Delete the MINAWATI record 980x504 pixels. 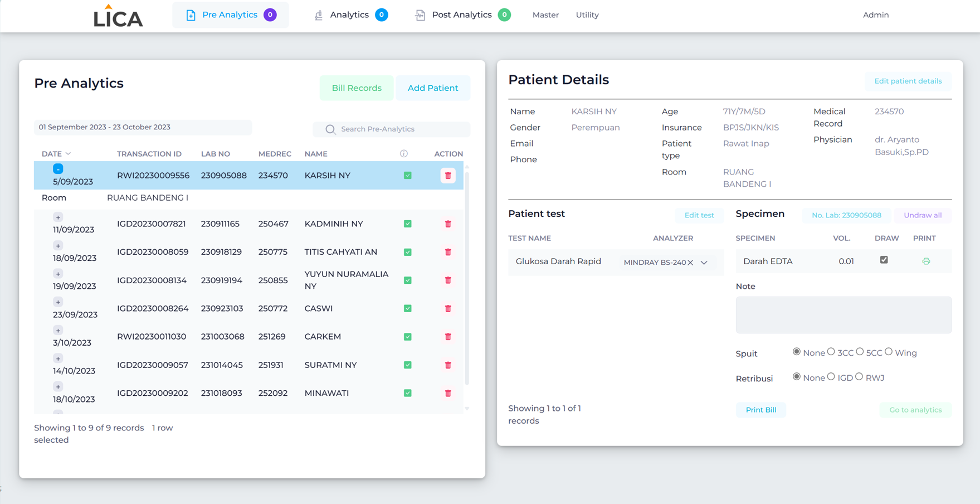coord(448,393)
